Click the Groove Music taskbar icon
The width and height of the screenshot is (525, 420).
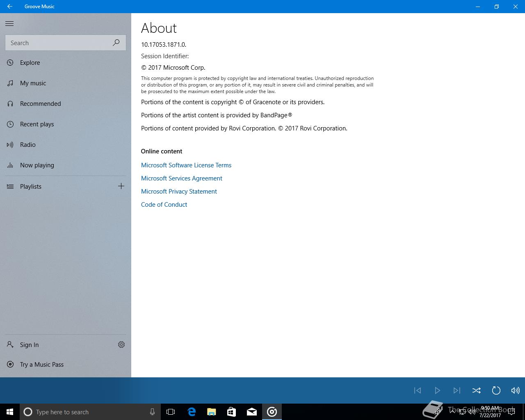pyautogui.click(x=272, y=412)
